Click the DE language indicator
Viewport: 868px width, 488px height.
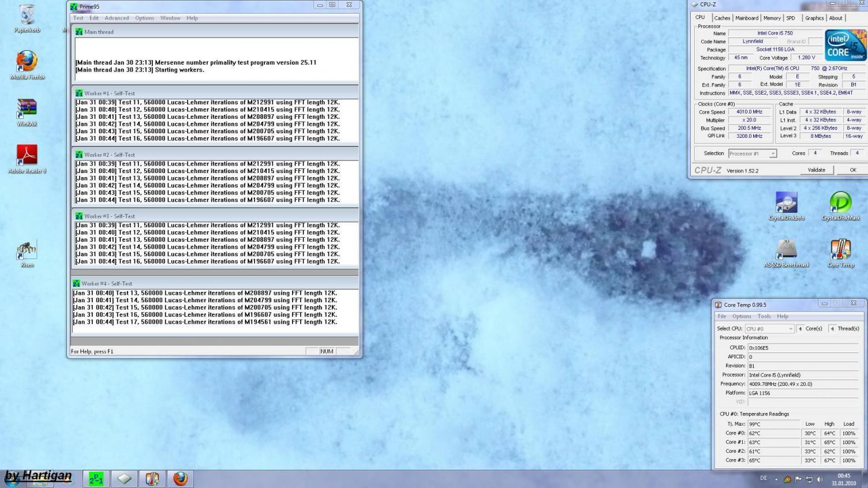pos(764,478)
